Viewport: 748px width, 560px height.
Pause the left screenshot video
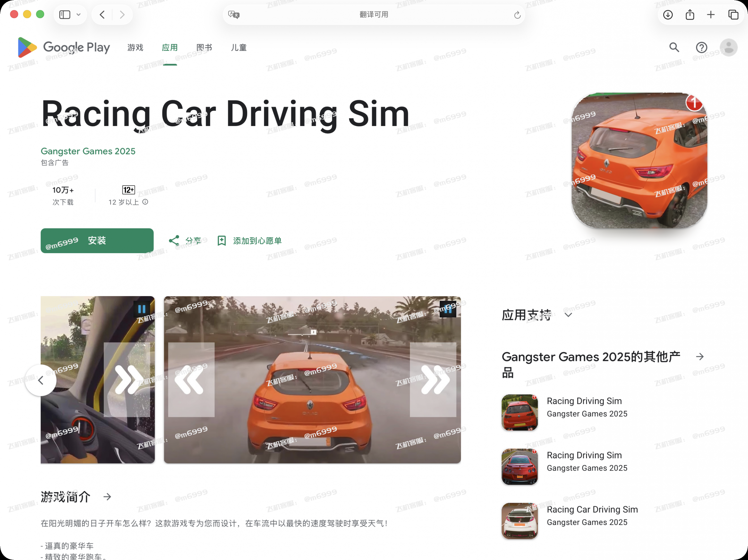coord(142,309)
